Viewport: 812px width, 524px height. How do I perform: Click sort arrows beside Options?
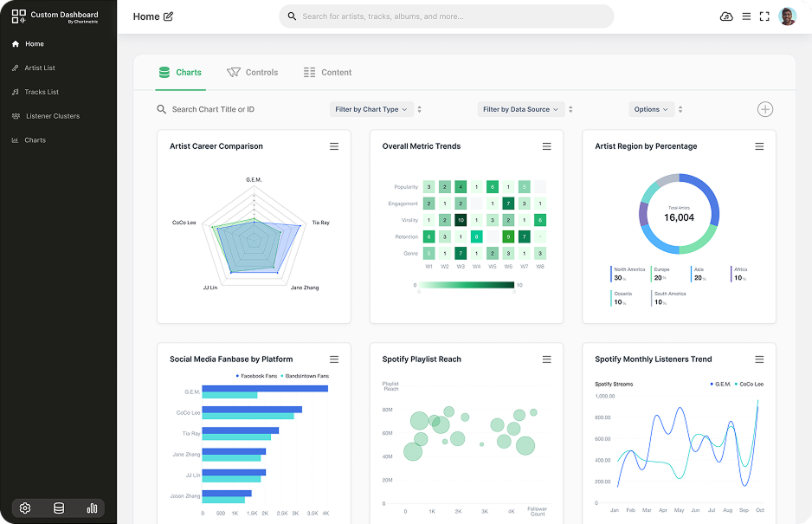[x=680, y=109]
